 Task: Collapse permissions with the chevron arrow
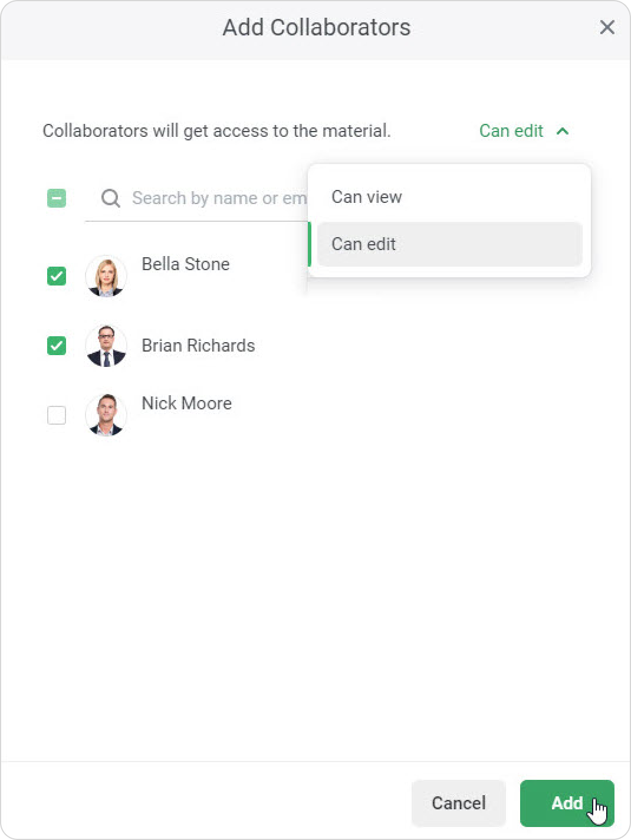pos(563,131)
